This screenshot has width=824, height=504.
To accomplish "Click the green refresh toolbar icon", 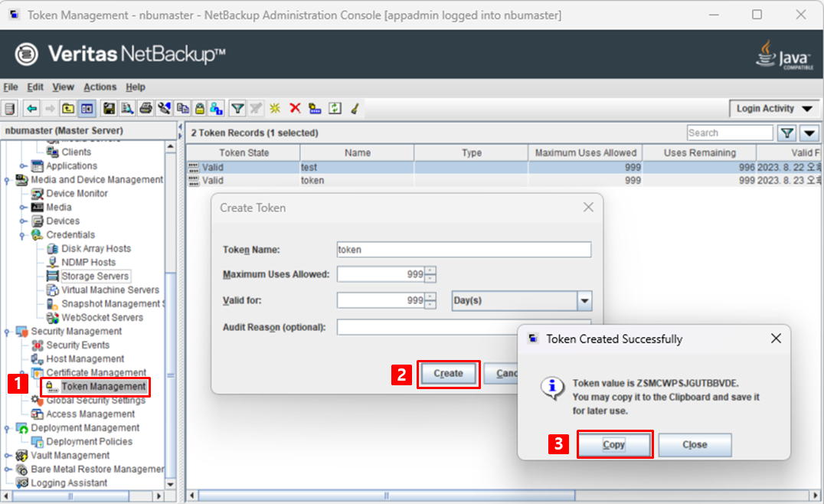I will (335, 108).
